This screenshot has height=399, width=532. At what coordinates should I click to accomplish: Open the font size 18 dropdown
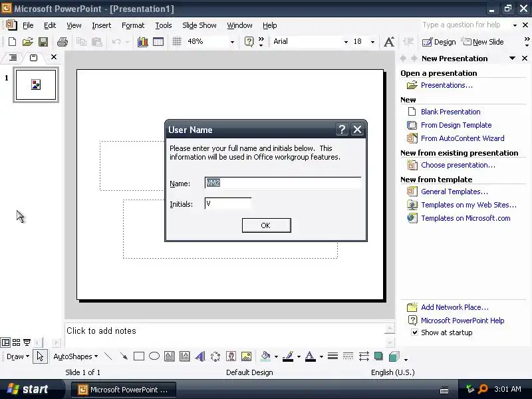[x=372, y=42]
